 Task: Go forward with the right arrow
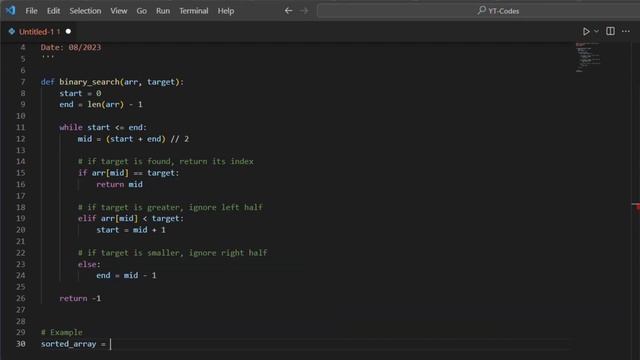pyautogui.click(x=304, y=11)
